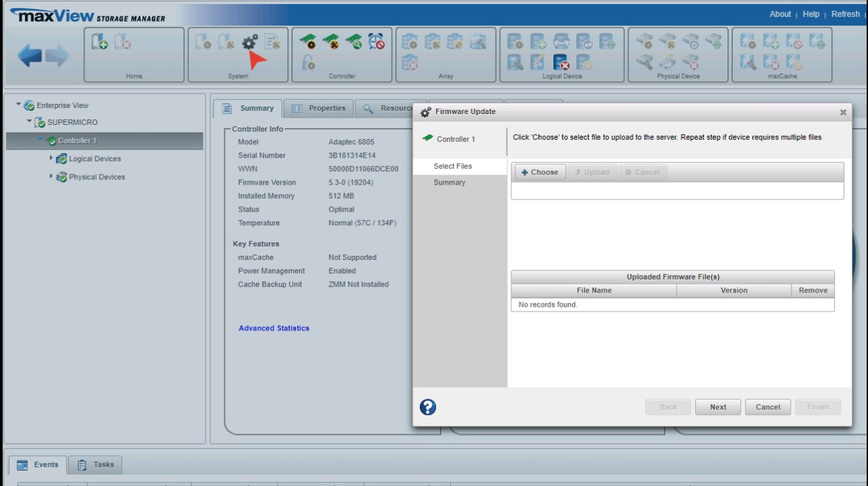Click the blue back navigation arrow
Screen dimensions: 868x486
click(x=30, y=56)
